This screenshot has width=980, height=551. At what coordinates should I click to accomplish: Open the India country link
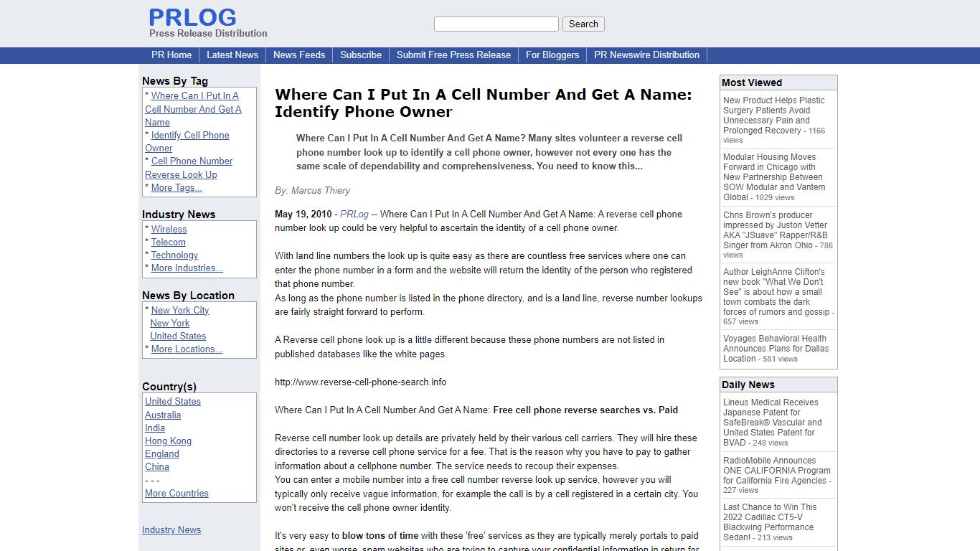coord(155,428)
